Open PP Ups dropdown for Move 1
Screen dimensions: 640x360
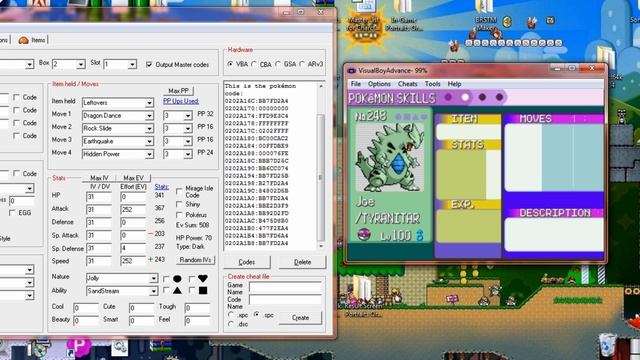(188, 116)
